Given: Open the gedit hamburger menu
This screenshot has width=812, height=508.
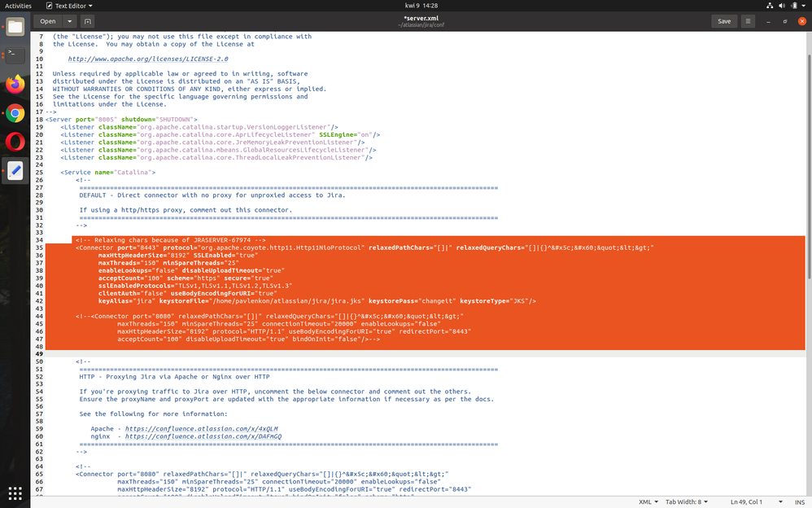Looking at the screenshot, I should [x=747, y=21].
